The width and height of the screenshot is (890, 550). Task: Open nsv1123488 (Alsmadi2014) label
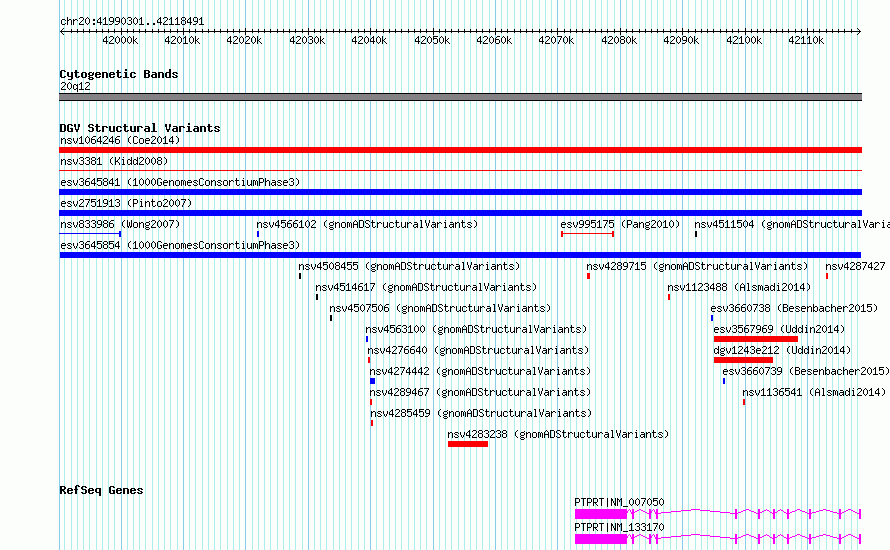739,287
